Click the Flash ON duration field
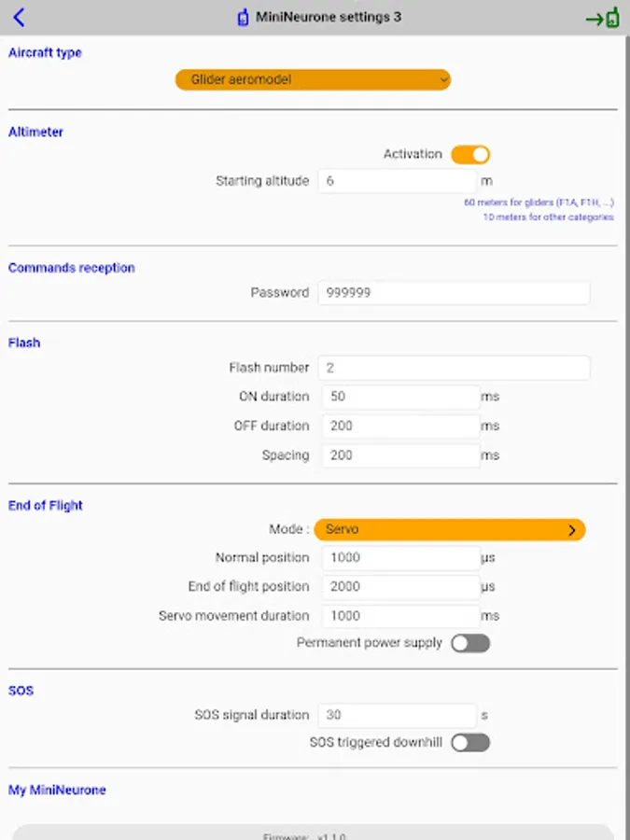The height and width of the screenshot is (840, 630). tap(400, 397)
